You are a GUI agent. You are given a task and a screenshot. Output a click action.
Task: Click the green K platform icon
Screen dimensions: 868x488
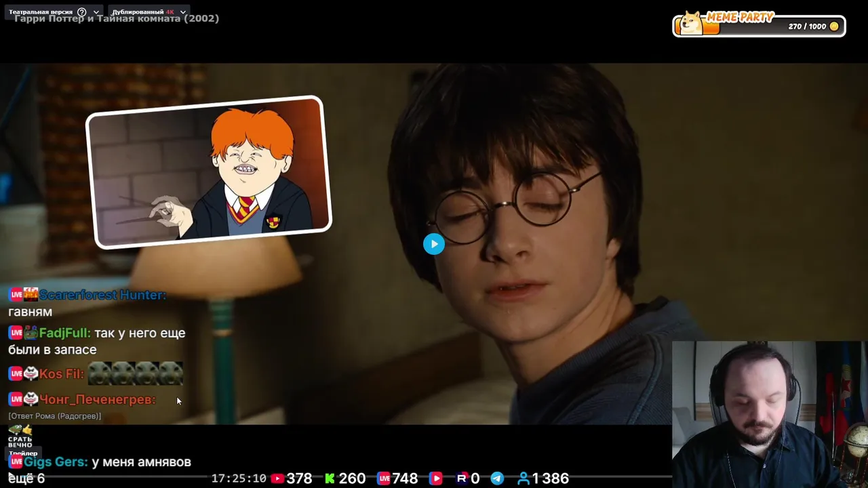click(x=330, y=479)
